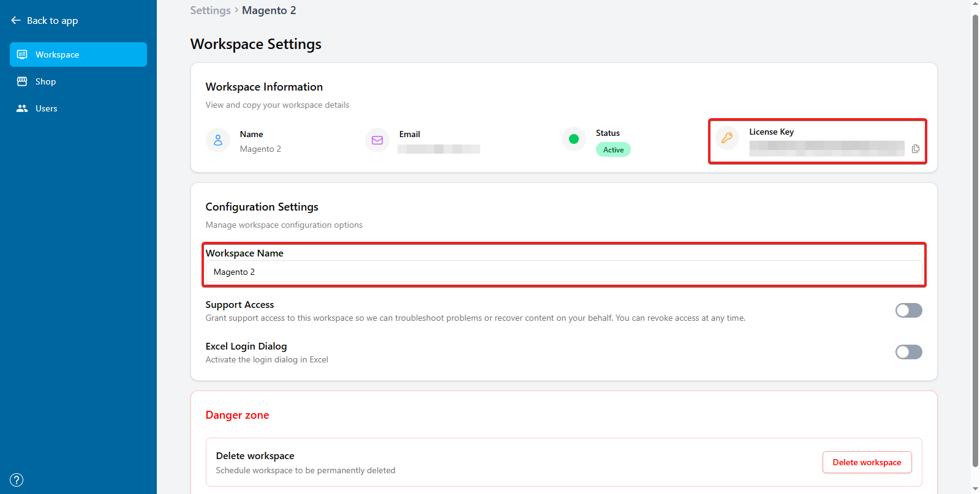Image resolution: width=980 pixels, height=494 pixels.
Task: Turn on the Excel Login Dialog toggle
Action: (908, 352)
